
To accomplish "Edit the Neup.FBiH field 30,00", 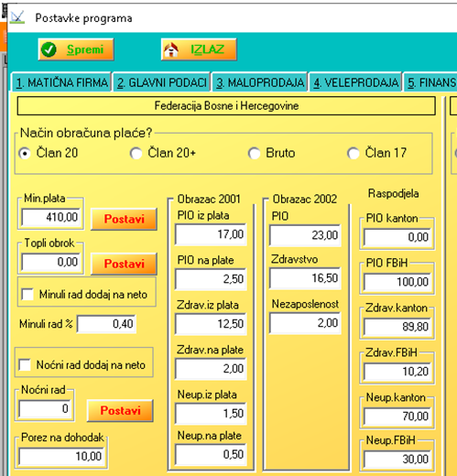I will 397,459.
